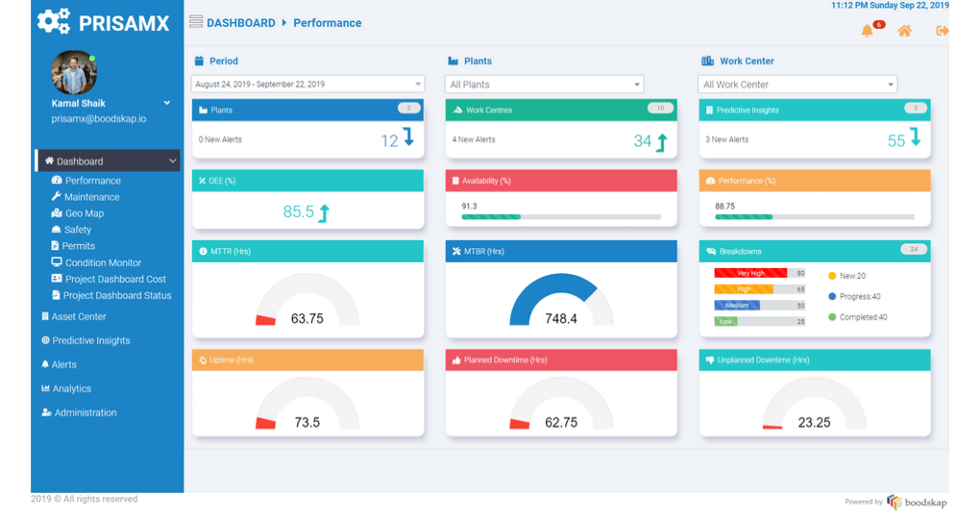Click the Analytics chart icon in sidebar
Screen dimensions: 980x519
(x=45, y=387)
